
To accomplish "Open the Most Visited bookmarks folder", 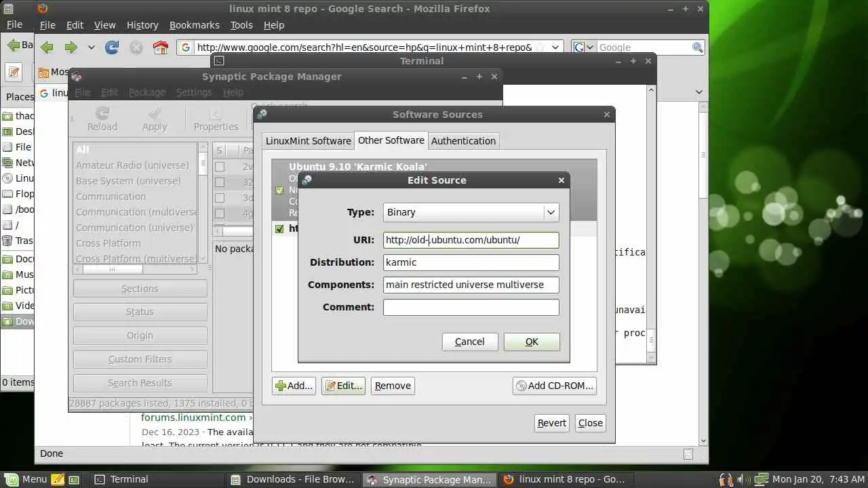I will tap(54, 72).
